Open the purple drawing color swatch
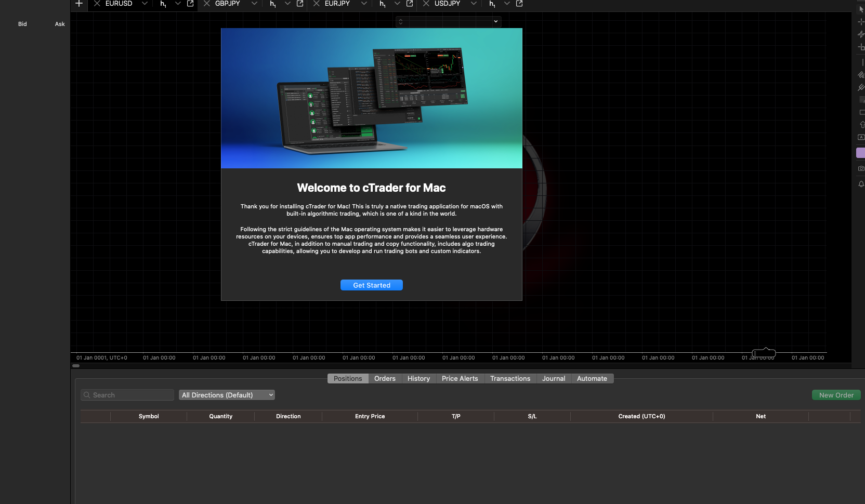Screen dimensions: 865x504 861,153
